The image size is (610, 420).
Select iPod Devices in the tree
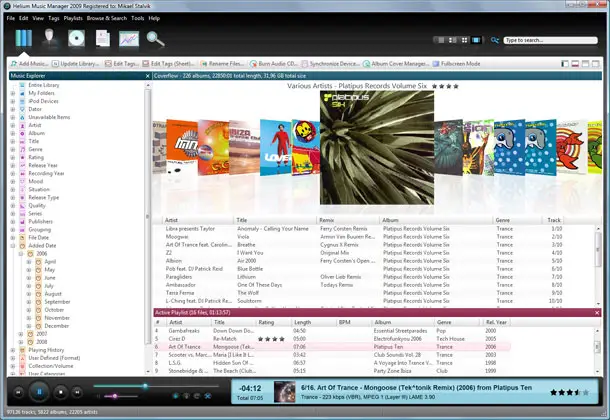tap(43, 101)
